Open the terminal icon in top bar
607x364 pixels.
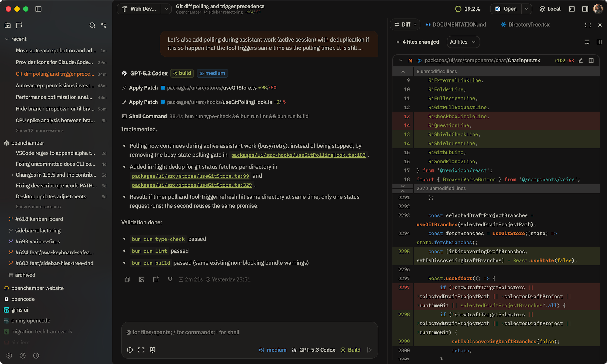click(x=572, y=9)
